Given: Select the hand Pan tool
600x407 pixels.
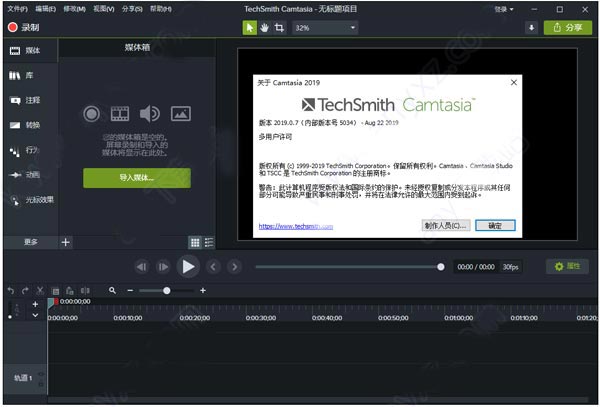Looking at the screenshot, I should click(x=264, y=28).
